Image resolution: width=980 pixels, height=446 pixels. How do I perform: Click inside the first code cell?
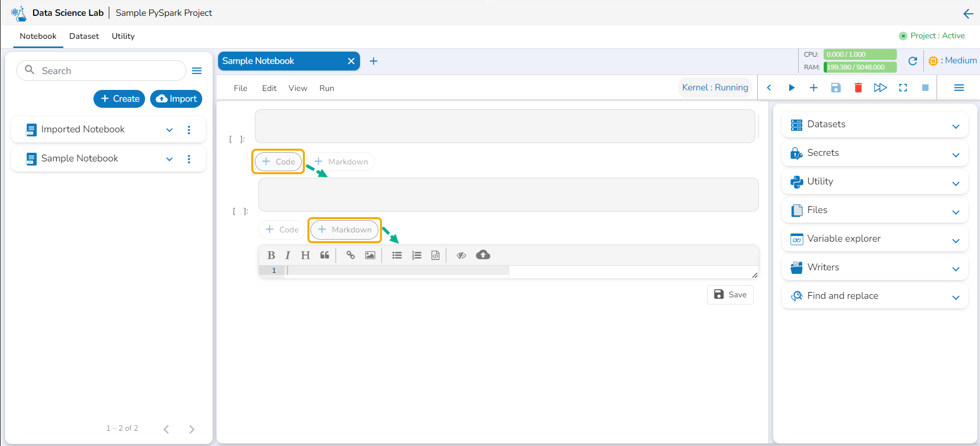tap(505, 126)
